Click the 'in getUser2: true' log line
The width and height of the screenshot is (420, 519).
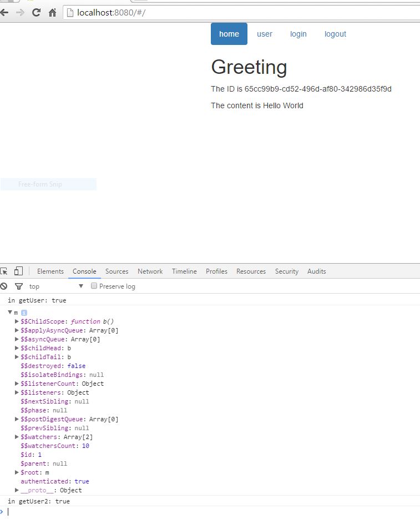click(x=39, y=501)
